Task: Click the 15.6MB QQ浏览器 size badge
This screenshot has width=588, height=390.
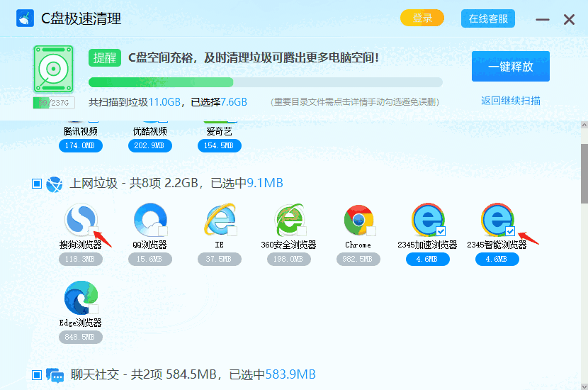Action: point(150,259)
